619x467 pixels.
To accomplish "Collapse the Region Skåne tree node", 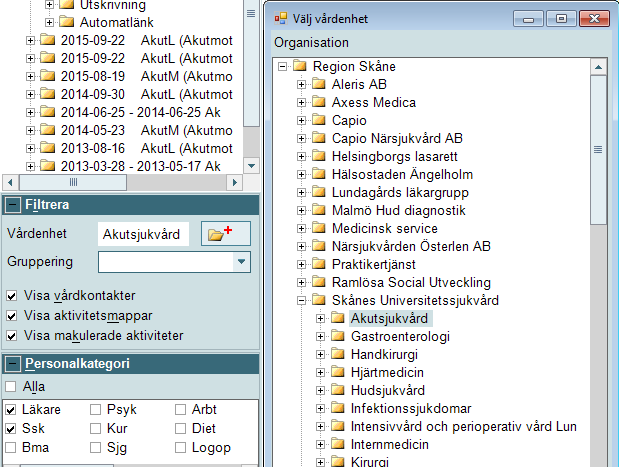I will [x=282, y=66].
